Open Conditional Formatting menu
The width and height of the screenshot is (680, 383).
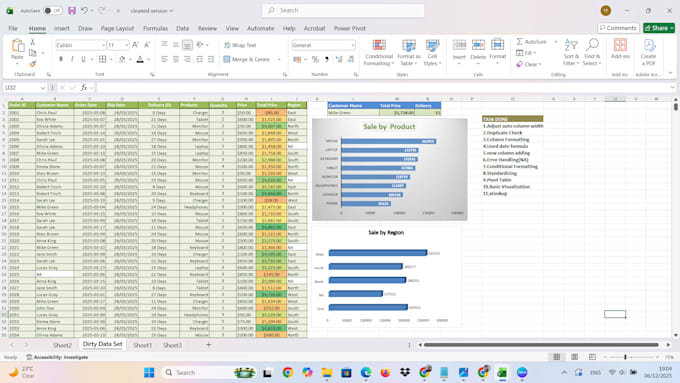click(x=379, y=52)
